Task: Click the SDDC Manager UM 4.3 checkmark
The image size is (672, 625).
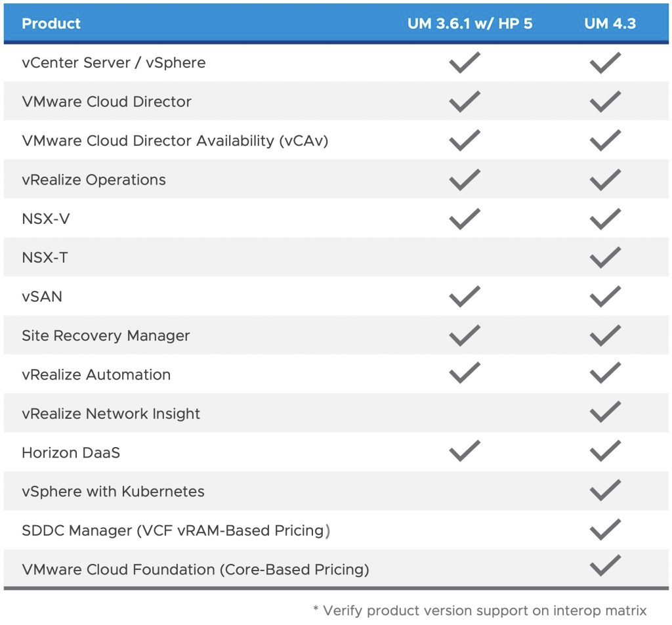Action: coord(605,529)
